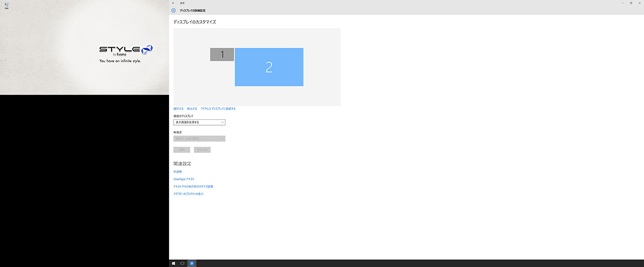Open the Windows Start menu
Viewport: 644px width, 267px height.
174,263
